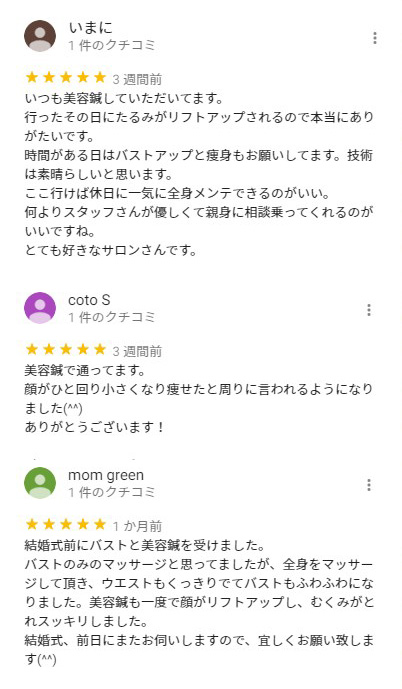This screenshot has width=402, height=689.
Task: Click 1 件のクチコミ under coto S
Action: point(112,317)
